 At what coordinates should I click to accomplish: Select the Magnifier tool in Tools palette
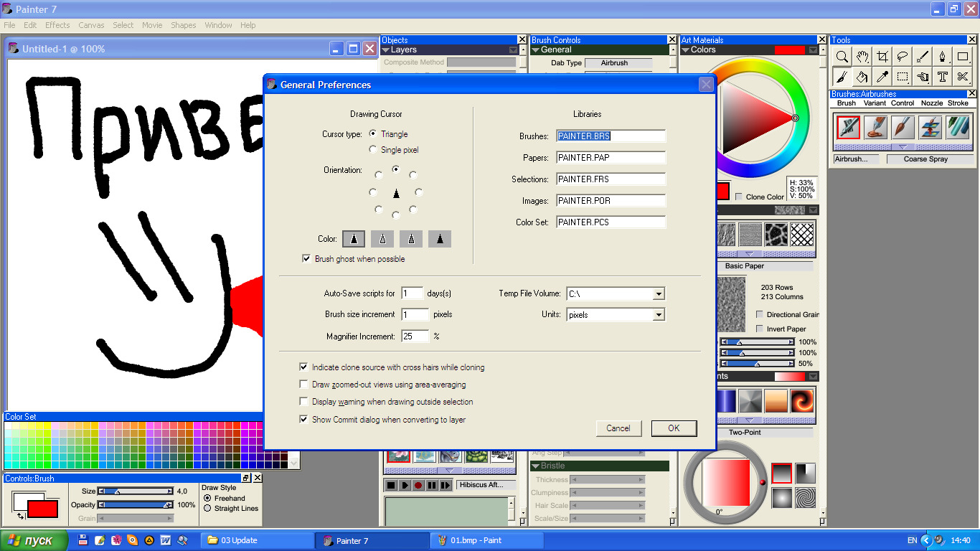[x=843, y=57]
